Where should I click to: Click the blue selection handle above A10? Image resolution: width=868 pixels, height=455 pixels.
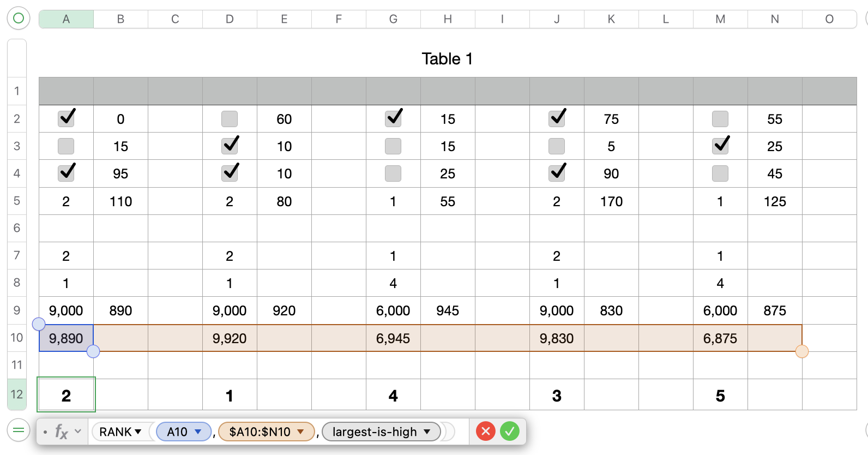pyautogui.click(x=39, y=324)
